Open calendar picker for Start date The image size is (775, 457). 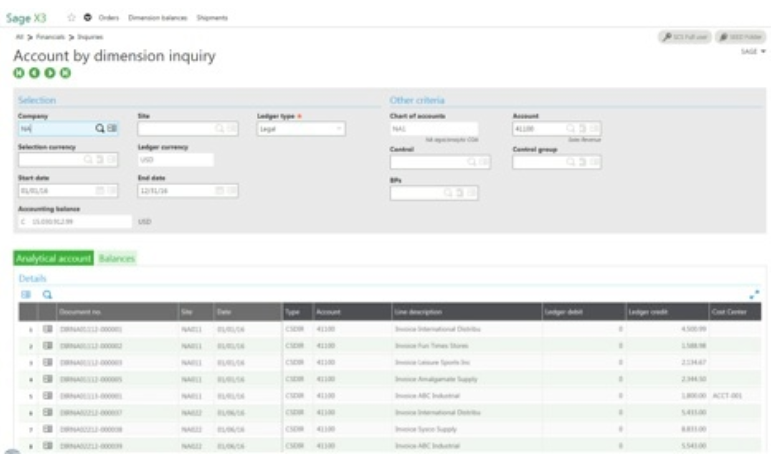(x=100, y=190)
